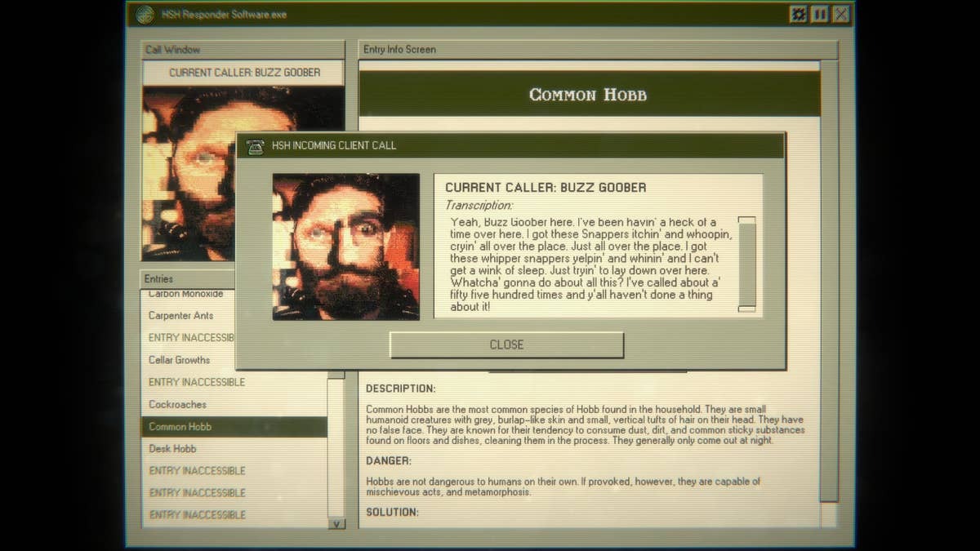Click Buzz Goober's portrait in the call dialog
This screenshot has width=980, height=551.
[345, 247]
